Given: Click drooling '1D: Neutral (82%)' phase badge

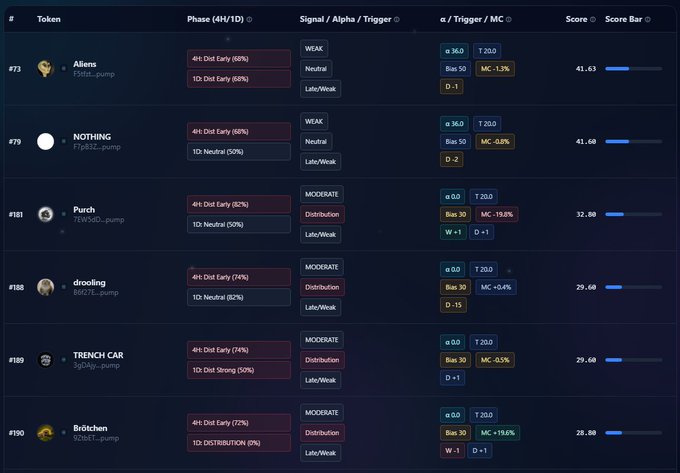Looking at the screenshot, I should tap(239, 297).
